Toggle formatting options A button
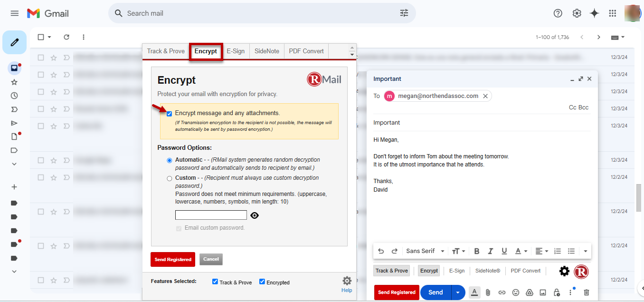The width and height of the screenshot is (644, 302). coord(474,292)
